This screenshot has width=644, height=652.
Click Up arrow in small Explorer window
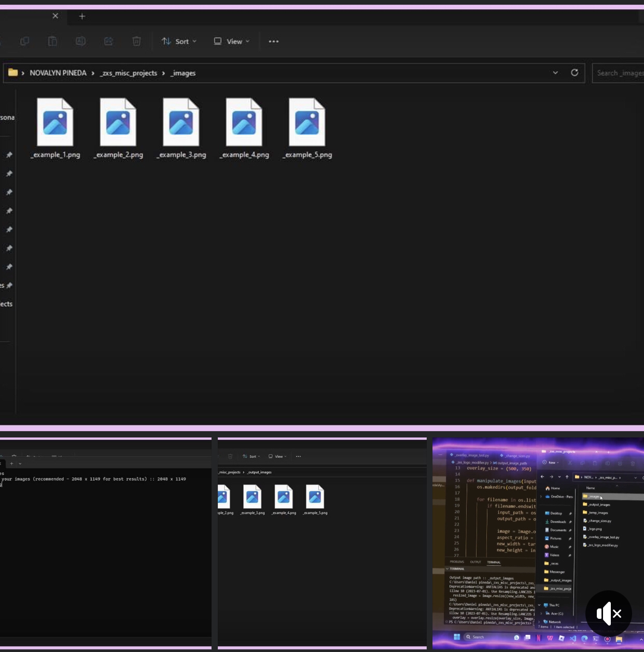coord(567,477)
